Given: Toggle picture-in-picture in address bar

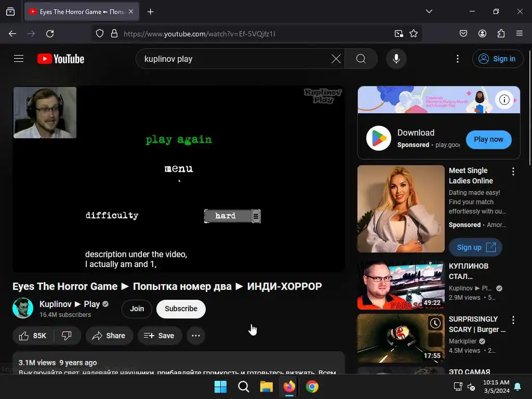Looking at the screenshot, I should (x=398, y=34).
